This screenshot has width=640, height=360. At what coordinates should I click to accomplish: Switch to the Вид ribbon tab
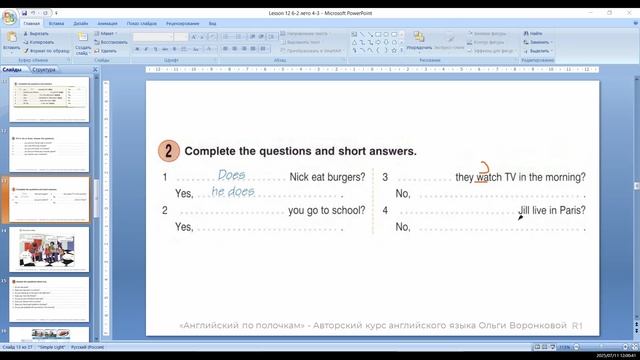213,24
